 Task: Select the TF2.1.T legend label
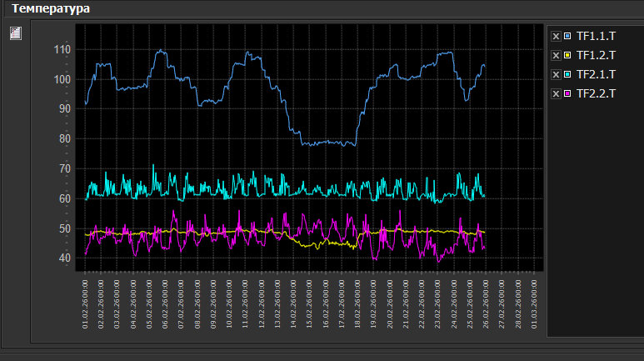click(x=596, y=74)
